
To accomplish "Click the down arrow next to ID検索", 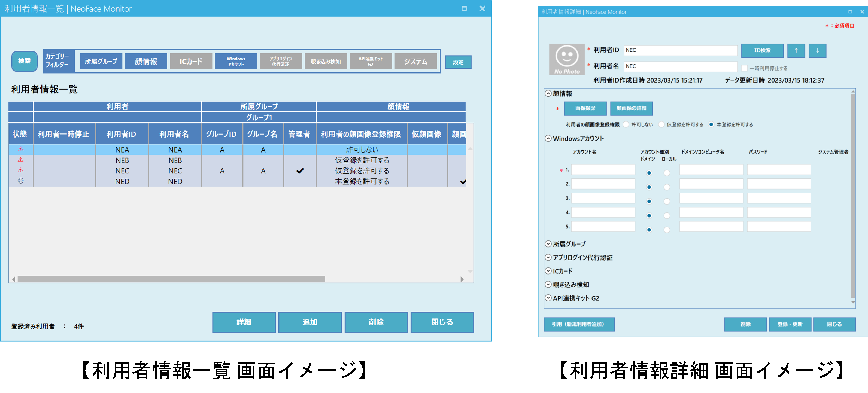I will [817, 50].
